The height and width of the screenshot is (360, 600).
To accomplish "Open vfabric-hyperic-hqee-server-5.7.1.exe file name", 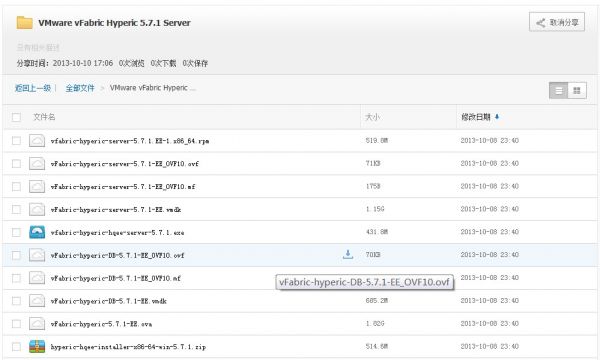I will tap(117, 233).
